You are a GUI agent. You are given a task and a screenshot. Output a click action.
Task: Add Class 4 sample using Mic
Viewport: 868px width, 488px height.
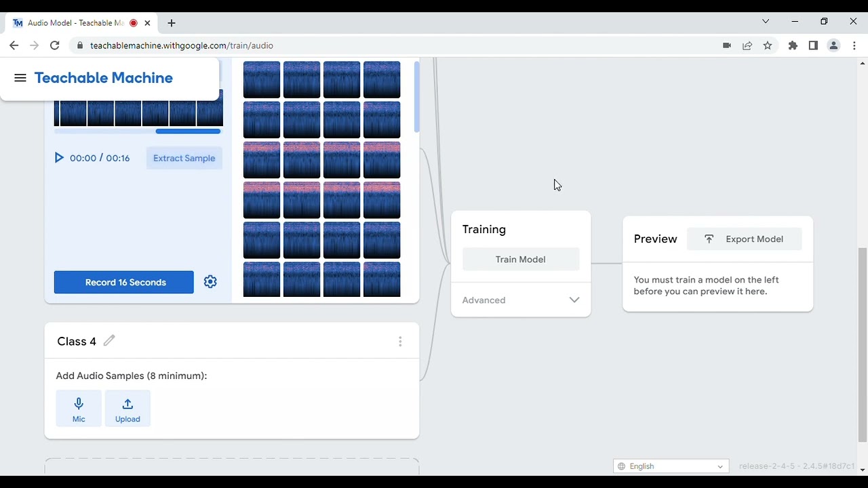(79, 409)
